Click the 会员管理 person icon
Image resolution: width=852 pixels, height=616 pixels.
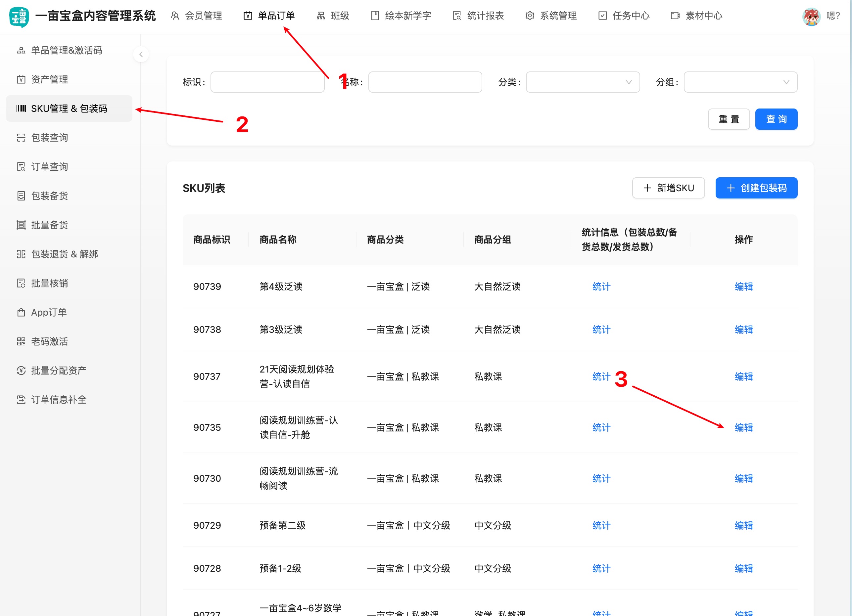(x=174, y=16)
